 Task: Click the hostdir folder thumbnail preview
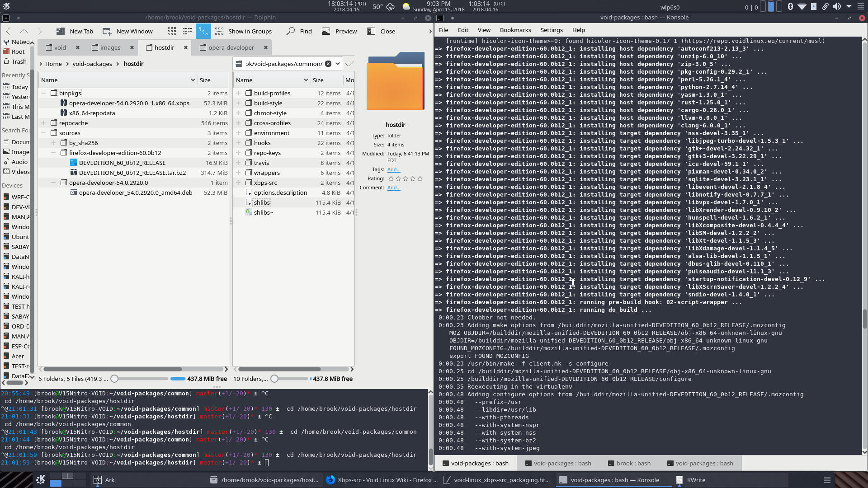tap(396, 81)
